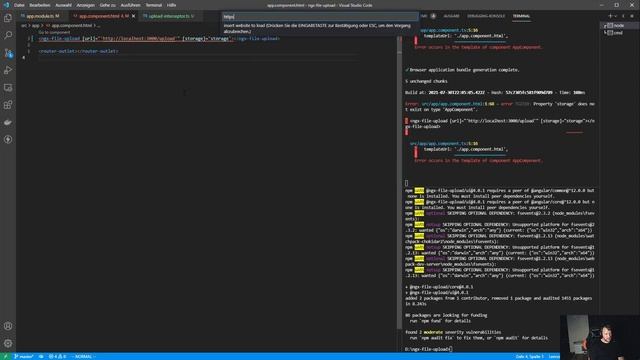The image size is (640, 360).
Task: Open the Ausführen menu
Action: [131, 5]
